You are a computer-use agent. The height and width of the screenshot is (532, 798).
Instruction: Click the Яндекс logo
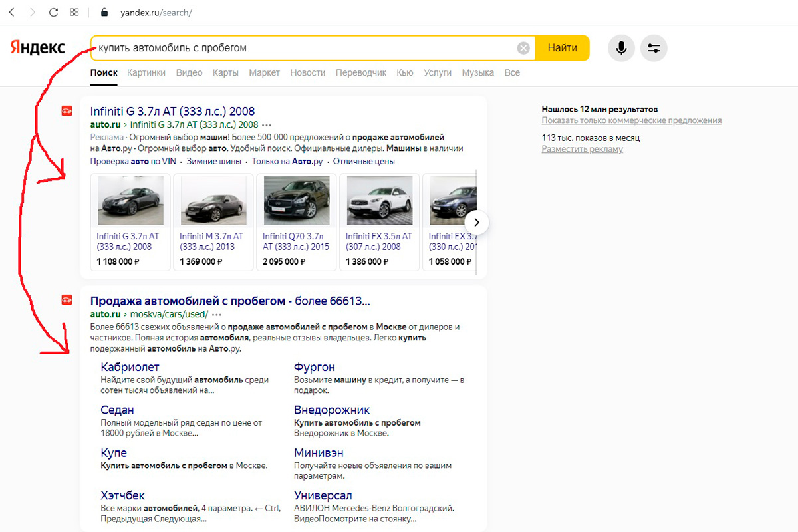(37, 47)
